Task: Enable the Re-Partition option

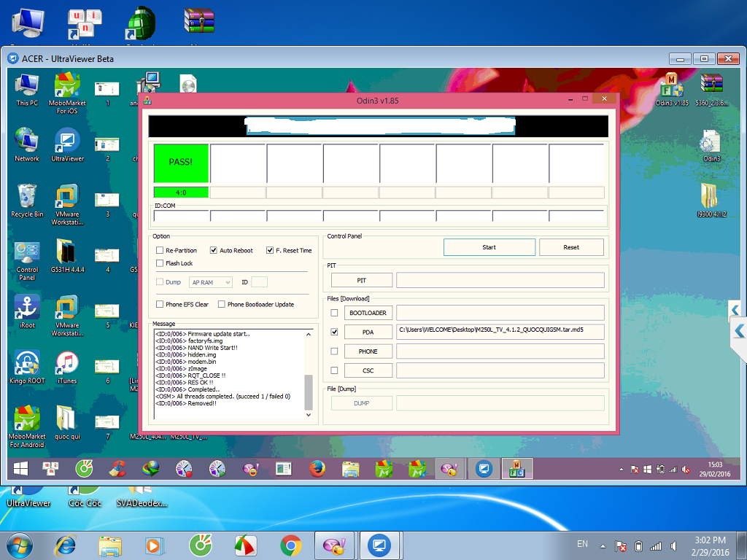Action: 160,250
